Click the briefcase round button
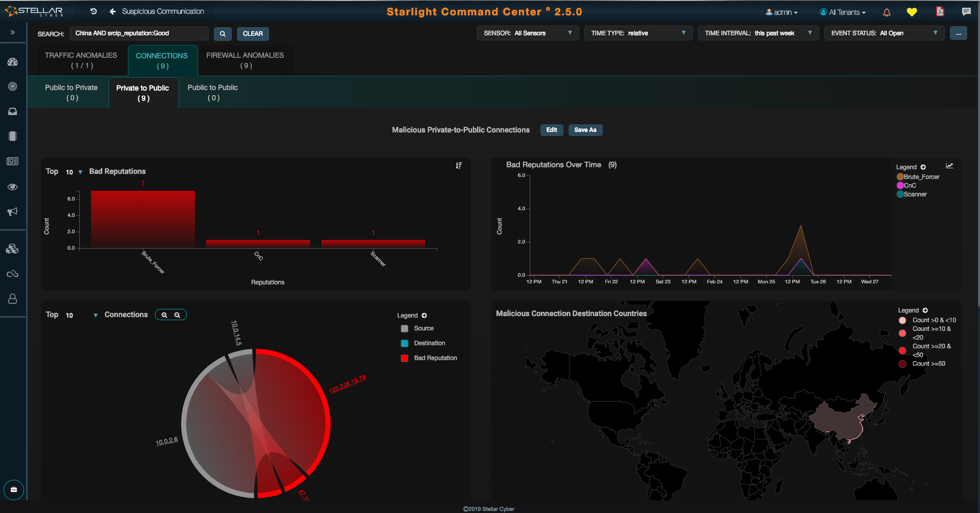 click(x=14, y=490)
